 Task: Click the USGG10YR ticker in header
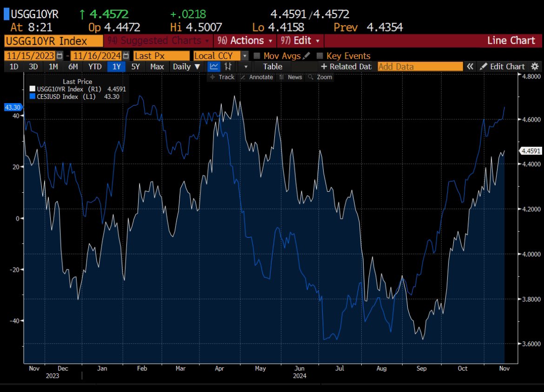coord(35,14)
